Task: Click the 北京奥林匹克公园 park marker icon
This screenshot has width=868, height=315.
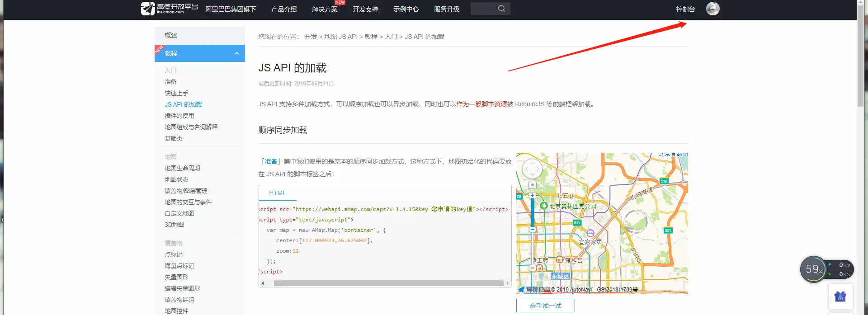Action: (x=544, y=206)
